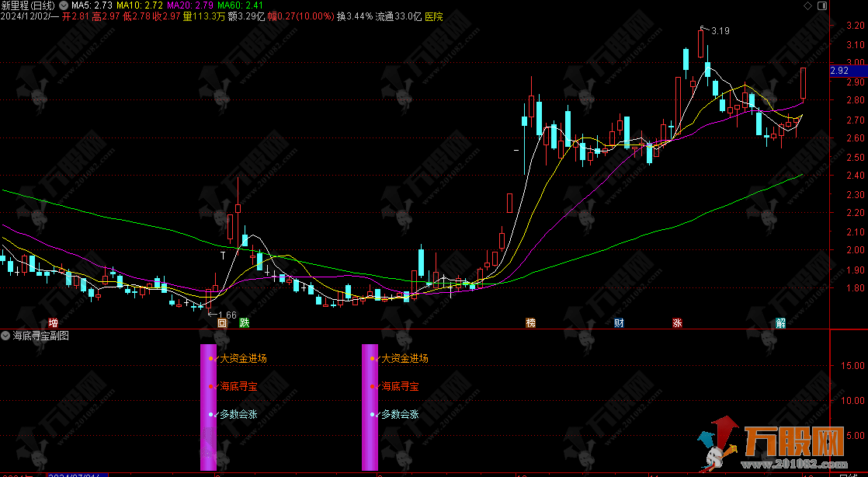Click the 3.00 level on price axis
Screen dimensions: 868x477
click(x=856, y=63)
